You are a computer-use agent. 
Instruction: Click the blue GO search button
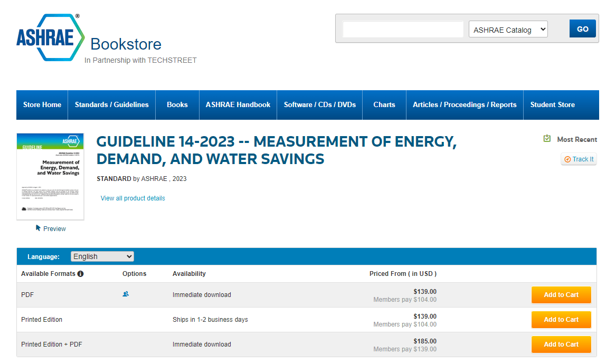click(582, 28)
